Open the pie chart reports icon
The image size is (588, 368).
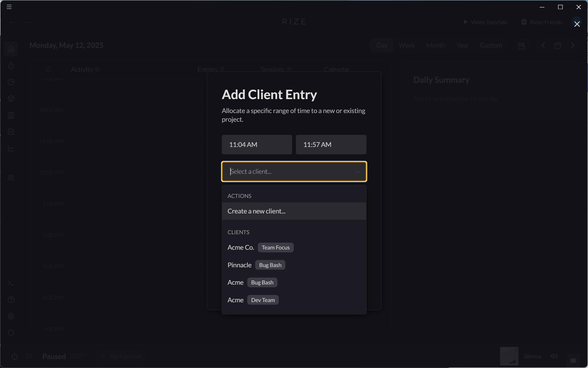pyautogui.click(x=11, y=82)
